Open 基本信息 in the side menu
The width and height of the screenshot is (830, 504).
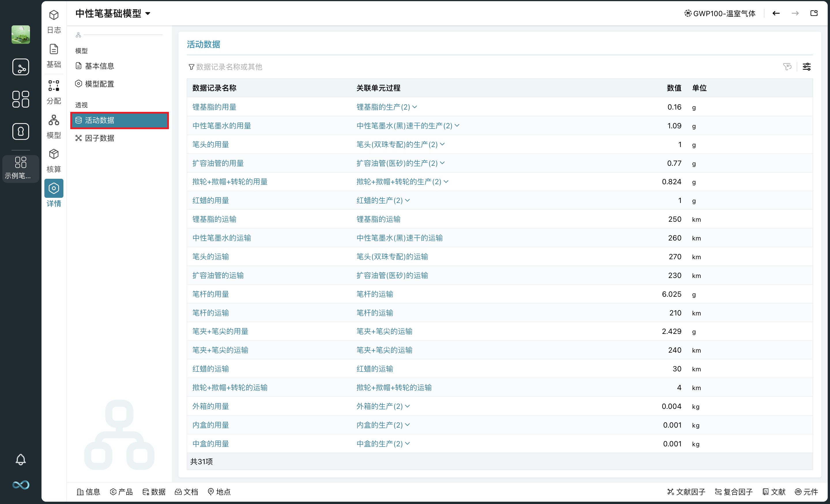coord(99,66)
